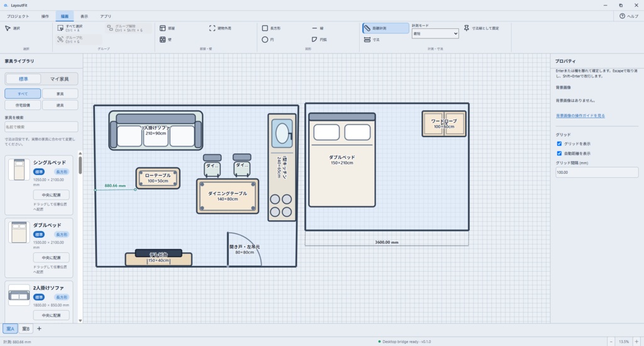Filter library by すべて
Viewport: 644px width, 346px height.
click(23, 94)
